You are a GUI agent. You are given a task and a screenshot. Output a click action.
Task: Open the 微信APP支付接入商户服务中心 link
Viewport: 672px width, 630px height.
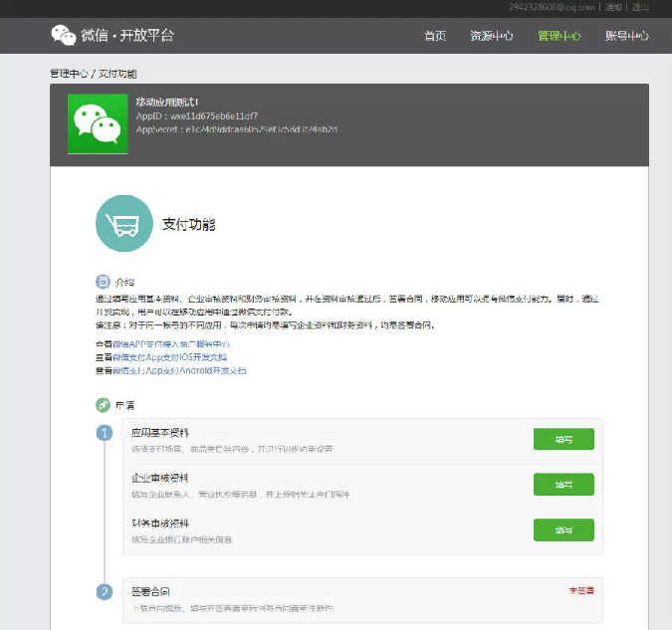click(x=171, y=344)
